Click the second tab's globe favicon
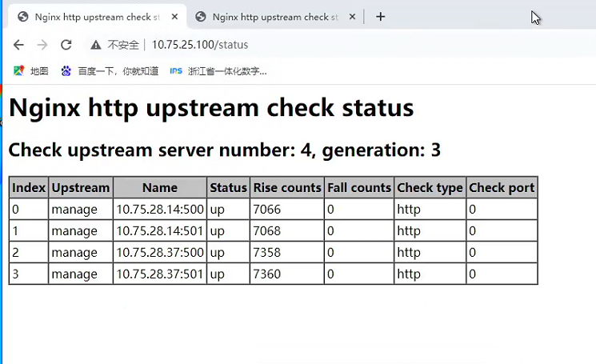Viewport: 596px width, 364px height. pos(201,17)
